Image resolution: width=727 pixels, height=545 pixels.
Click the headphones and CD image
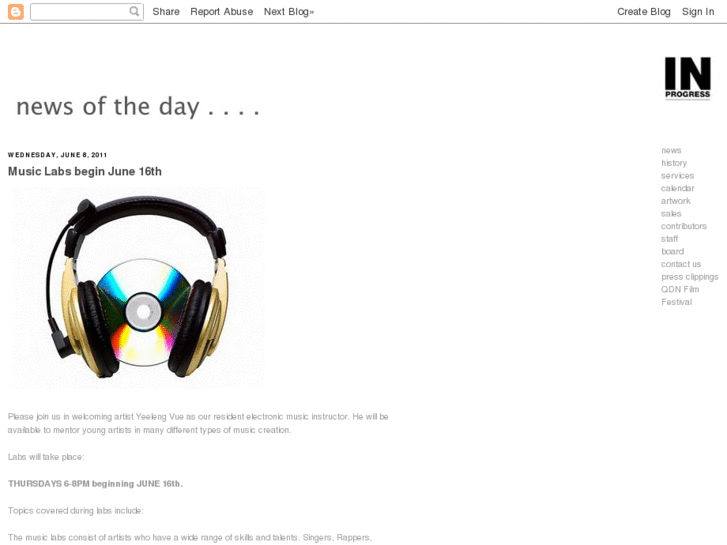coord(138,288)
